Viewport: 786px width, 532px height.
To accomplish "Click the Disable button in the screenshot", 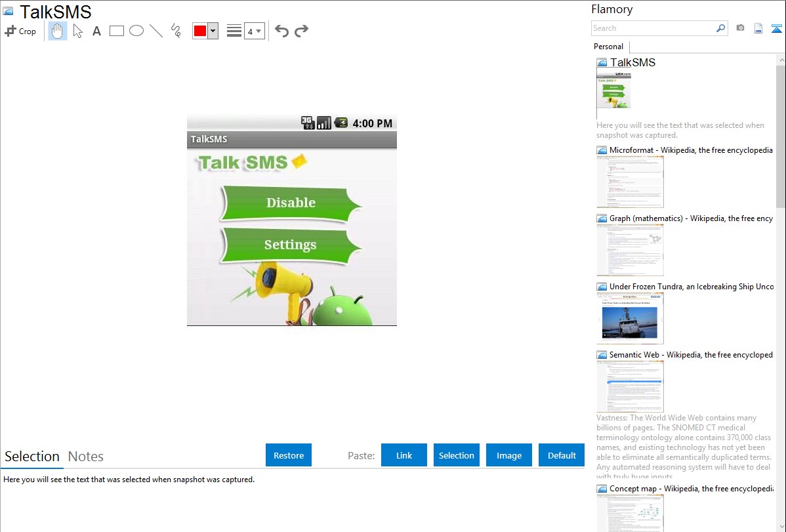I will tap(291, 203).
